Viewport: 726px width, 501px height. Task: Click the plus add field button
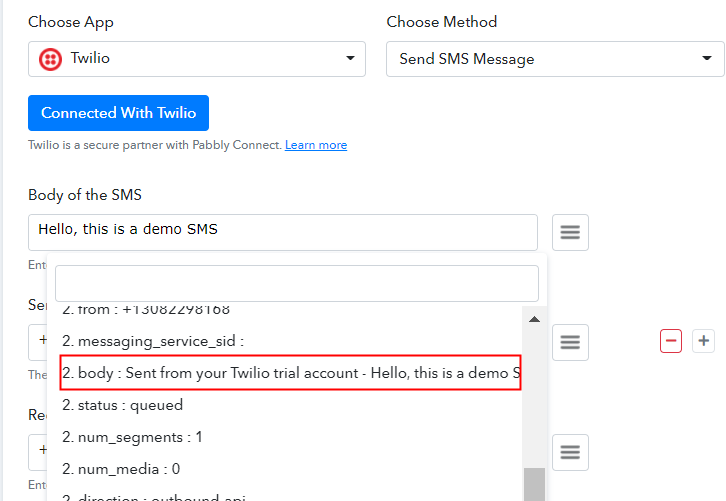[703, 341]
